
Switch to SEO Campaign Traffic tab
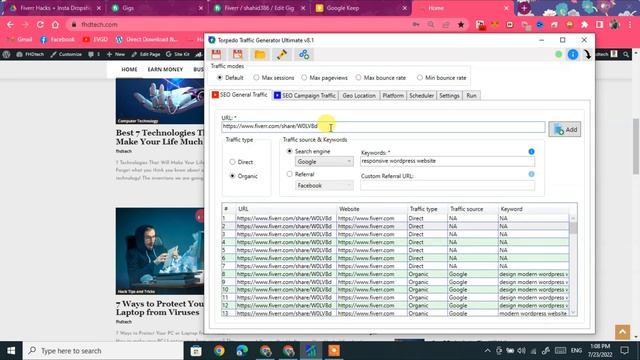pyautogui.click(x=305, y=96)
